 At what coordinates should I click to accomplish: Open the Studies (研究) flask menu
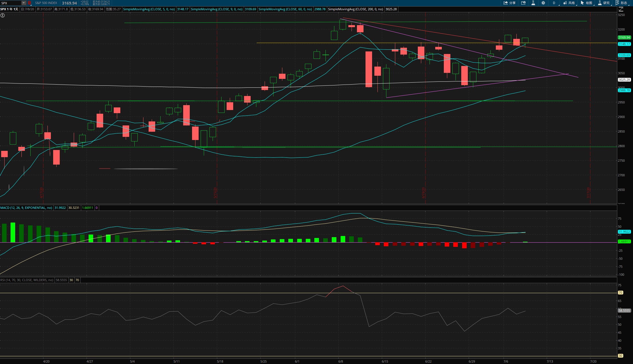(604, 3)
